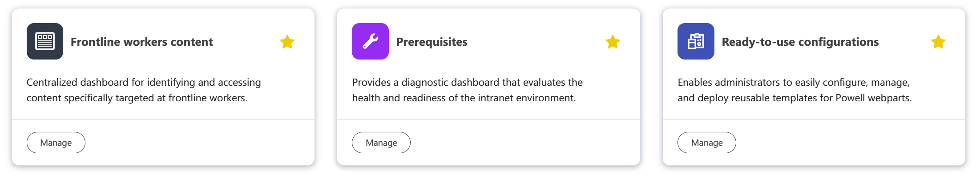Toggle the yellow star on Prerequisites card

[613, 42]
